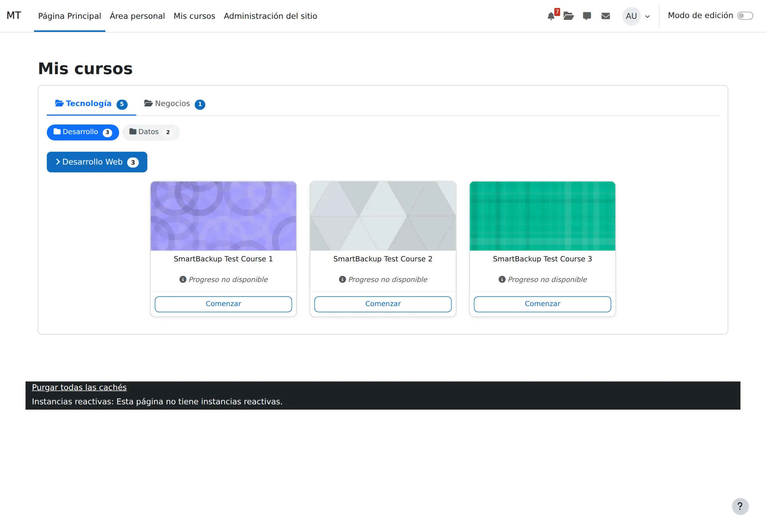Click Progreso no disponible under Course 2

point(388,279)
